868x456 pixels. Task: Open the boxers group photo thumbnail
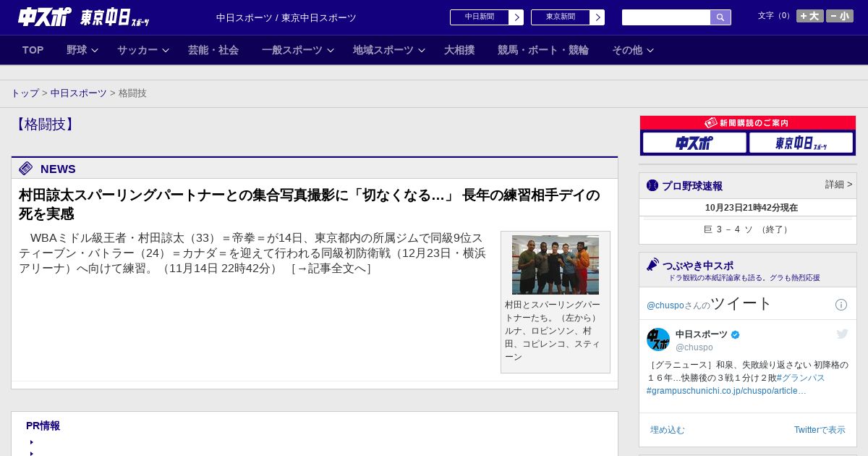click(556, 265)
